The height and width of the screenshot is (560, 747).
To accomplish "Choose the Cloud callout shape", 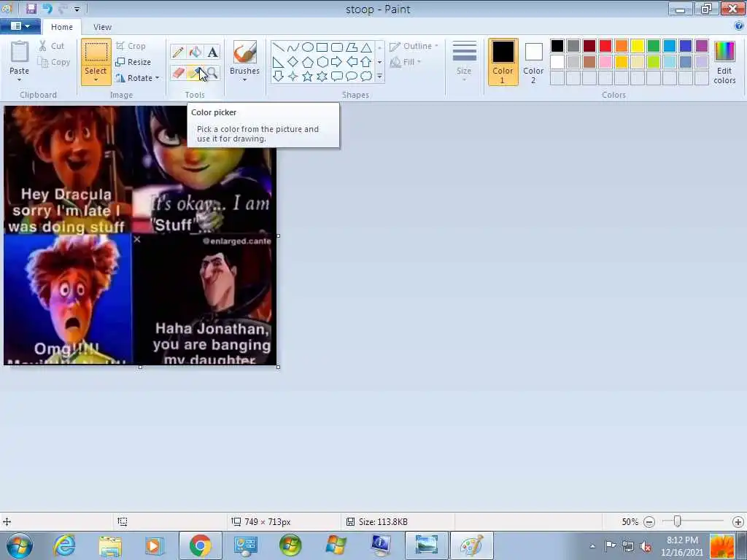I will [366, 76].
